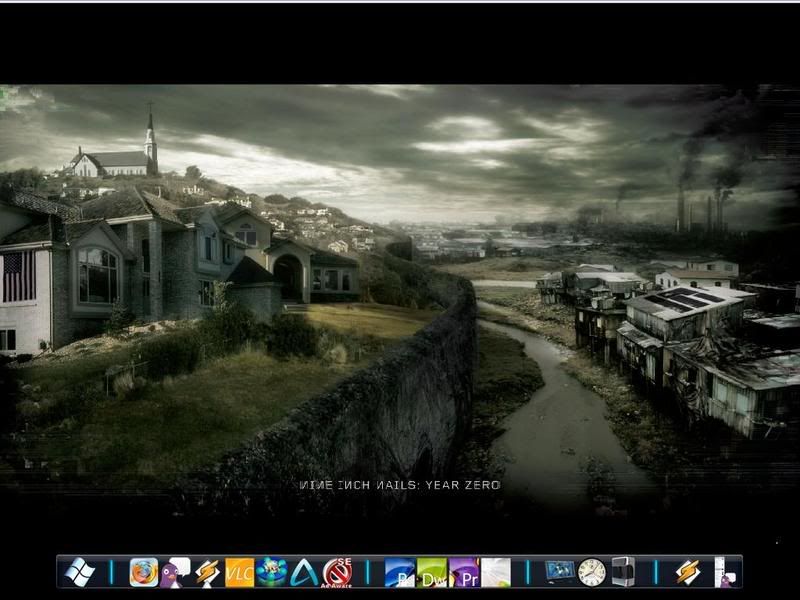Click the white page icon beside Premiere
The width and height of the screenshot is (800, 600).
point(496,572)
